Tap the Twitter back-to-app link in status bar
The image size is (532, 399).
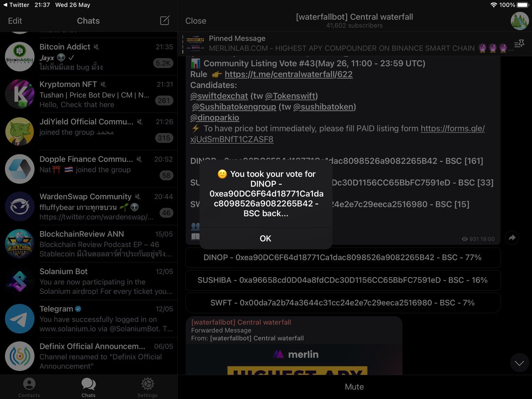(16, 5)
